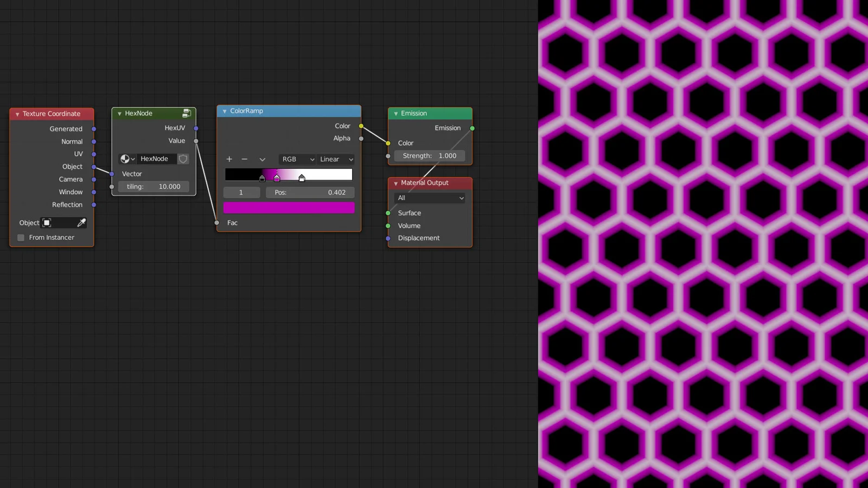Select the eyedropper in the Object field
868x488 pixels.
82,222
